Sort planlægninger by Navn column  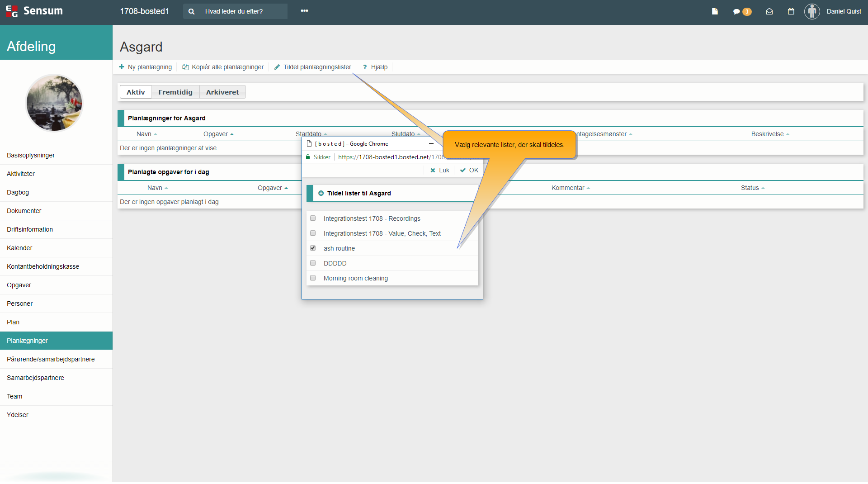pyautogui.click(x=146, y=134)
